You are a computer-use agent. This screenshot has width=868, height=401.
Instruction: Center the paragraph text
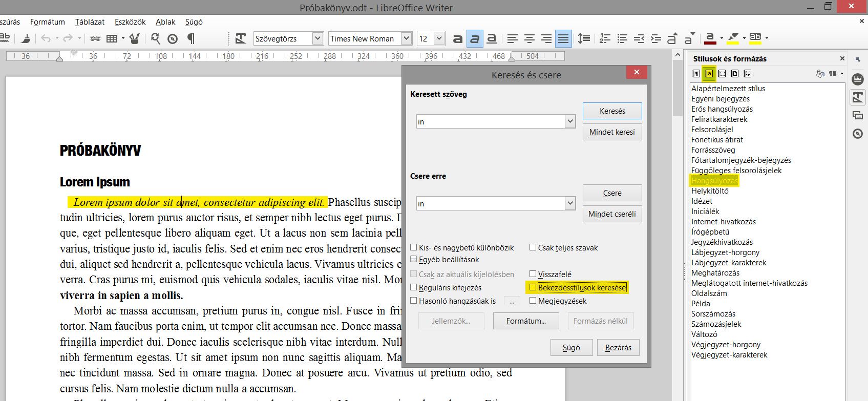tap(530, 38)
